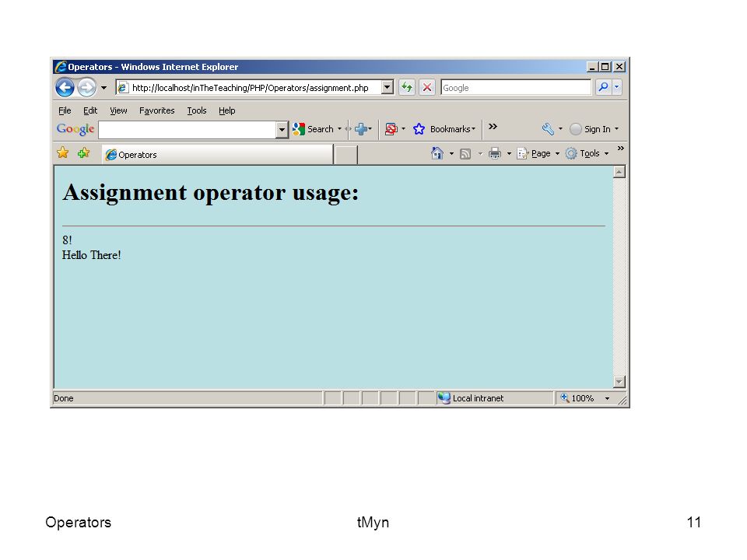Click the Google toolbar Search button
Image resolution: width=747 pixels, height=560 pixels.
314,129
